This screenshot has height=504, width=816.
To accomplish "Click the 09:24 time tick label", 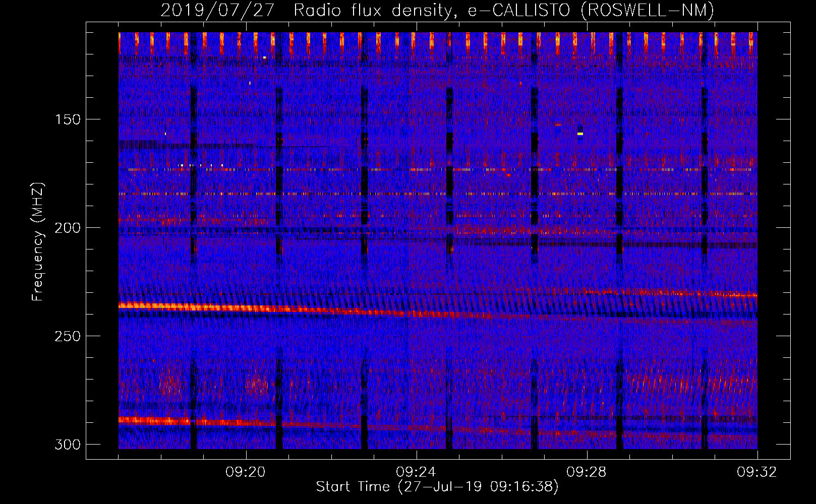I will point(416,472).
